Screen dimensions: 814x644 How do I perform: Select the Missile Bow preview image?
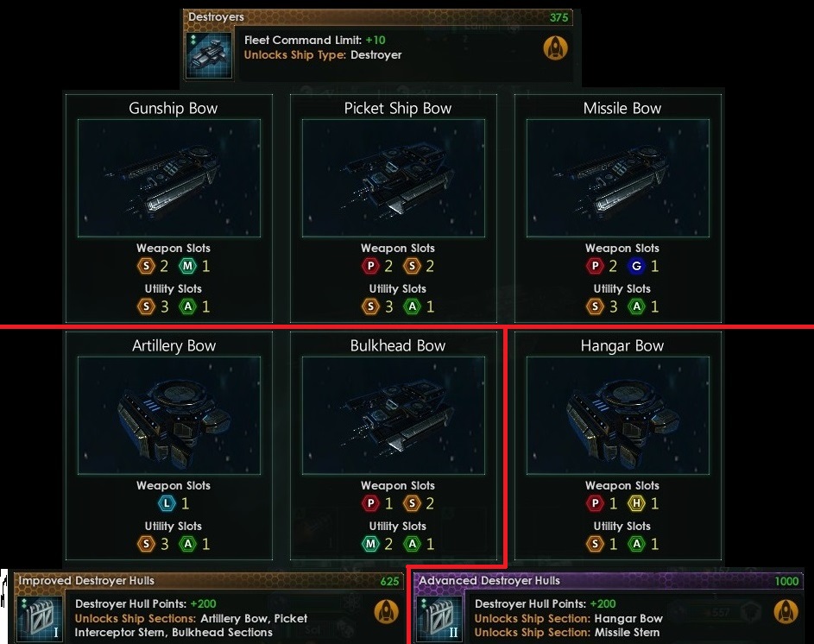pyautogui.click(x=618, y=178)
